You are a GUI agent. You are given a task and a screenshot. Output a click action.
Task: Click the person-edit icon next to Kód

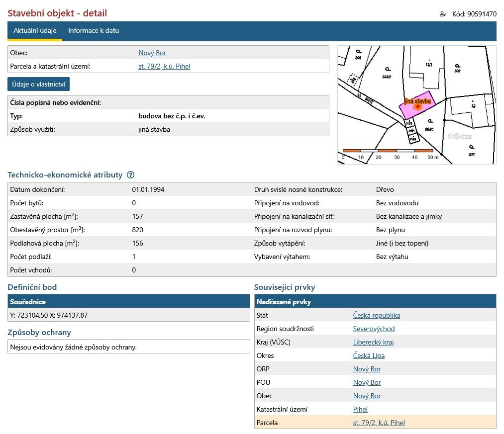[443, 14]
